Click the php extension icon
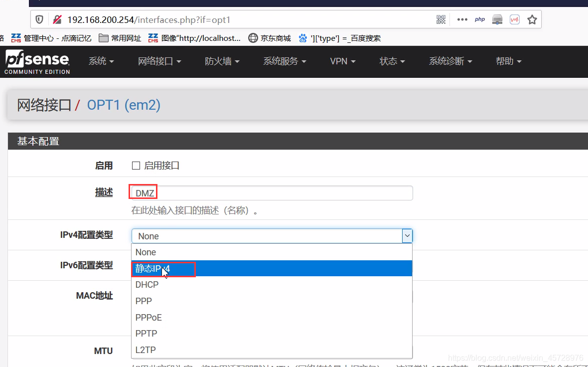The height and width of the screenshot is (367, 588). pyautogui.click(x=480, y=19)
